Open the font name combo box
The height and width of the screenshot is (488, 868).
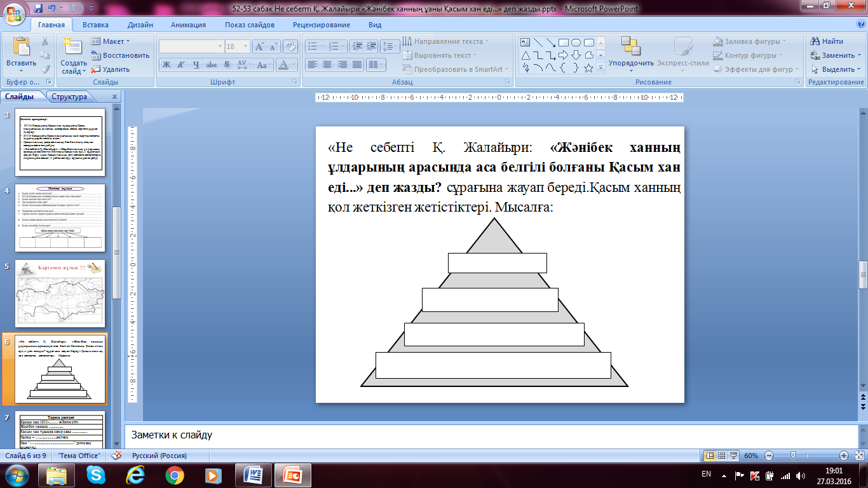click(191, 46)
